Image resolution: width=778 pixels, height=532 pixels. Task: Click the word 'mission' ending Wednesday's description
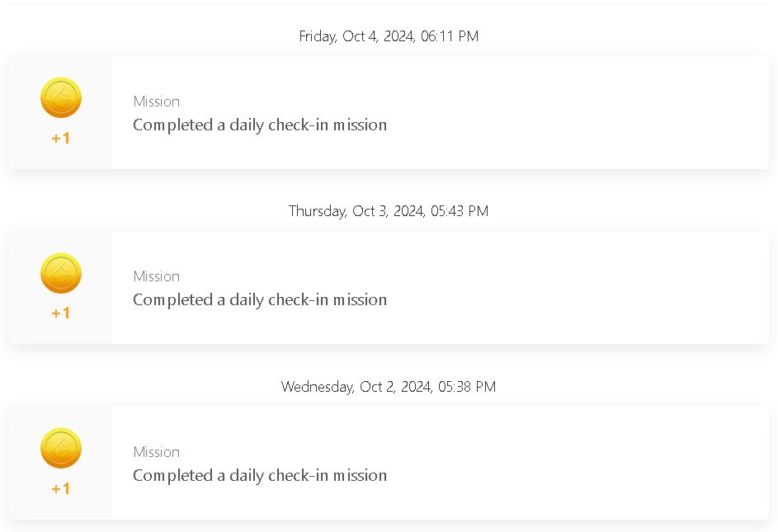(x=360, y=475)
